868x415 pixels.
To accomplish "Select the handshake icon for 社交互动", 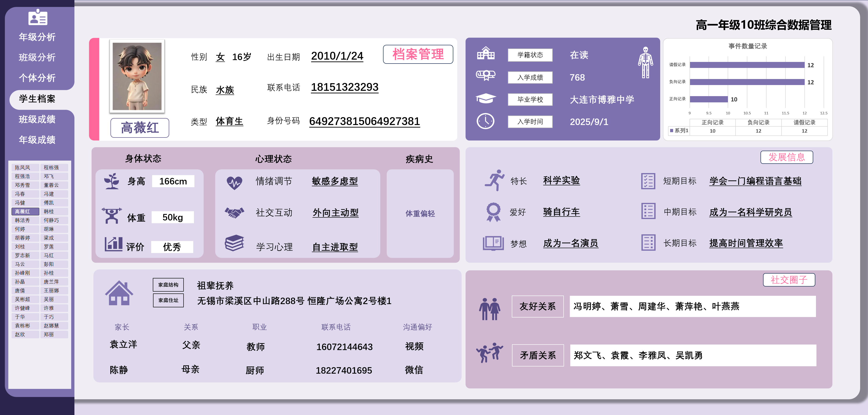I will (235, 213).
